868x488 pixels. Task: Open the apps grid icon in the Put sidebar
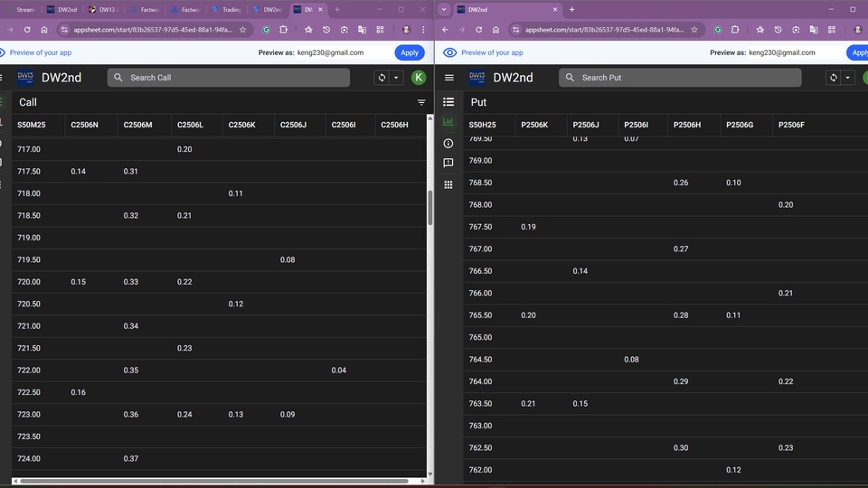coord(448,184)
